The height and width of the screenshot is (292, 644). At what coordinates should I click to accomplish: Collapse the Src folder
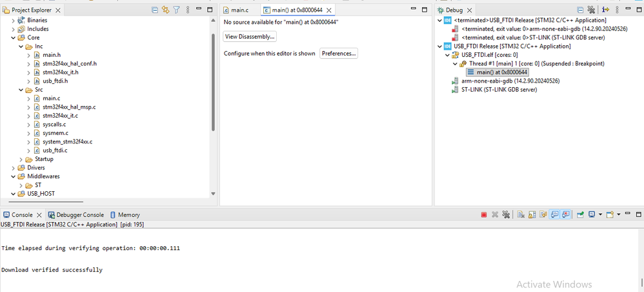coord(21,90)
